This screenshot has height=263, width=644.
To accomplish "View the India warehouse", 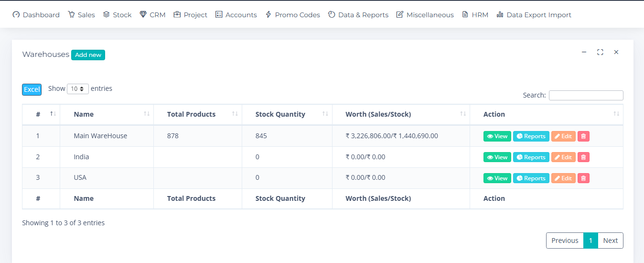I will click(497, 157).
